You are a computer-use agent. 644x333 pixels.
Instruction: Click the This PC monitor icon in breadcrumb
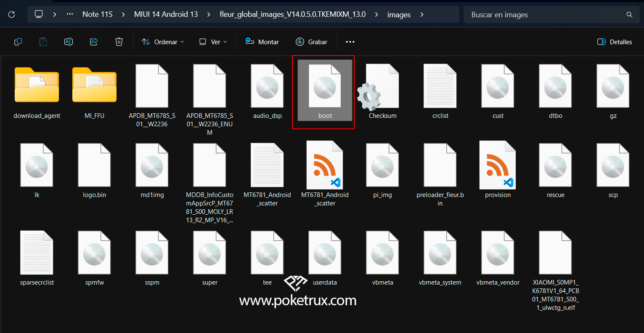click(39, 14)
